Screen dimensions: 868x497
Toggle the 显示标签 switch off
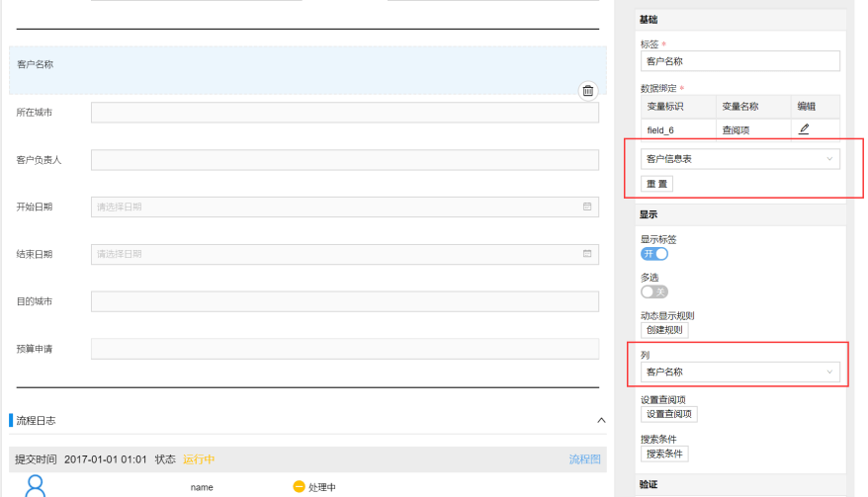654,254
